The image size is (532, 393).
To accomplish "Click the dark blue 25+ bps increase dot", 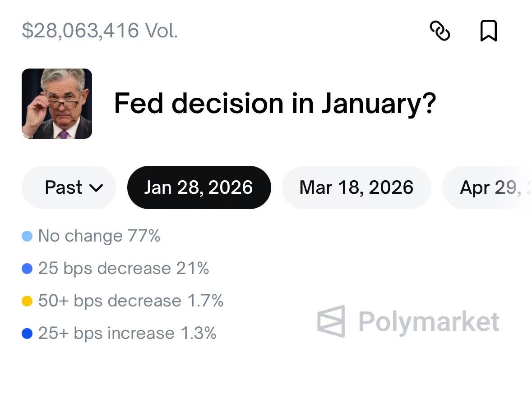I will pos(27,334).
